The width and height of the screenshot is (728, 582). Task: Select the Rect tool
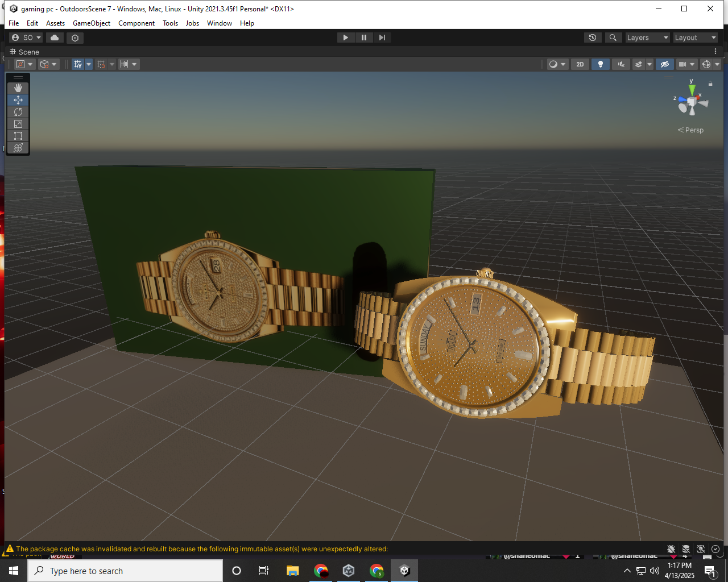pyautogui.click(x=18, y=136)
